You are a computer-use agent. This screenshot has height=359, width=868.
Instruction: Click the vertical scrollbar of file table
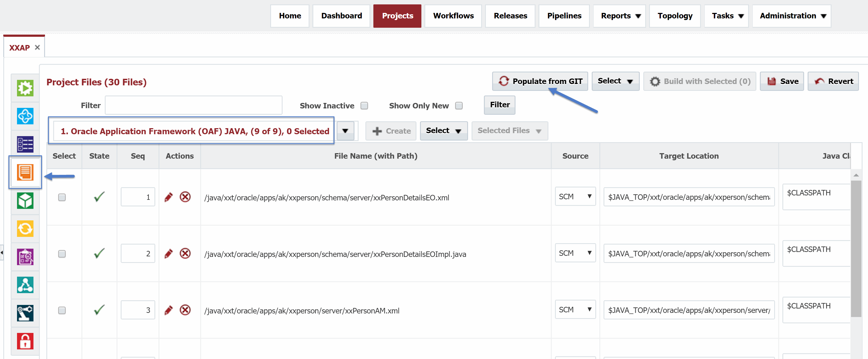pos(856,249)
